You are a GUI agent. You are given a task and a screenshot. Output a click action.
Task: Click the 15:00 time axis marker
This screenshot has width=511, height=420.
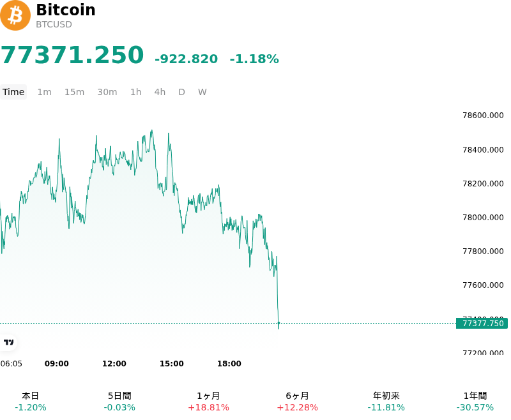click(x=171, y=364)
